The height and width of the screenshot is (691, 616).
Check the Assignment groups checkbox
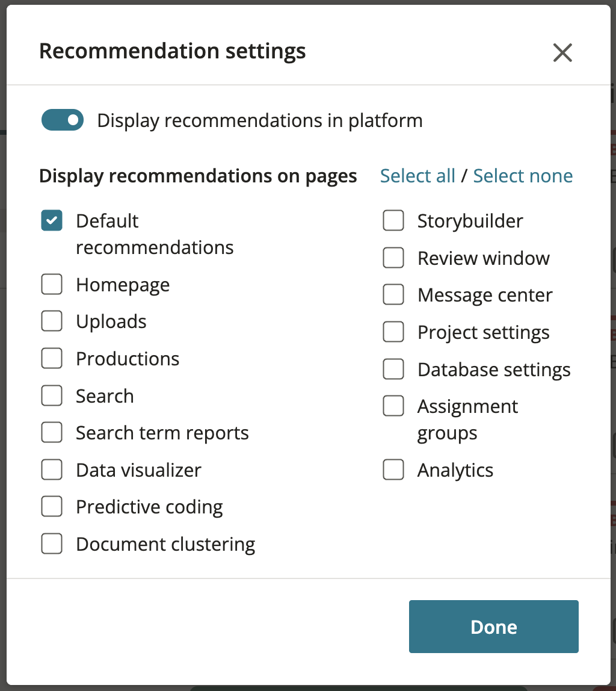pos(393,406)
